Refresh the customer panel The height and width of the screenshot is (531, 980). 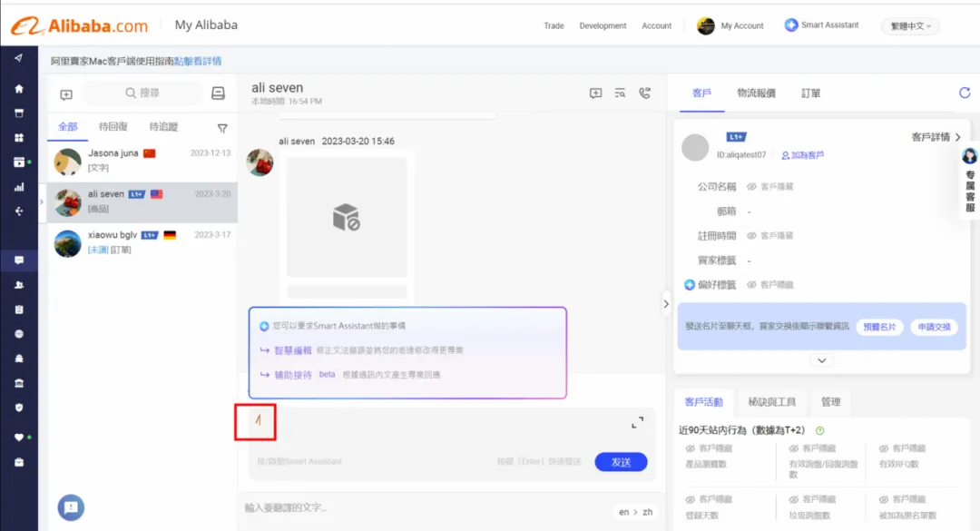click(x=965, y=93)
